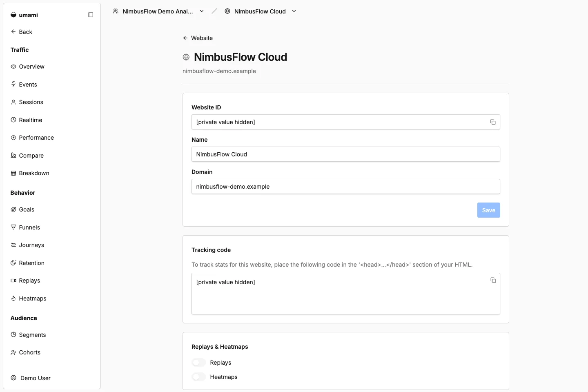Click the team icon in breadcrumb
This screenshot has height=392, width=588.
point(116,11)
